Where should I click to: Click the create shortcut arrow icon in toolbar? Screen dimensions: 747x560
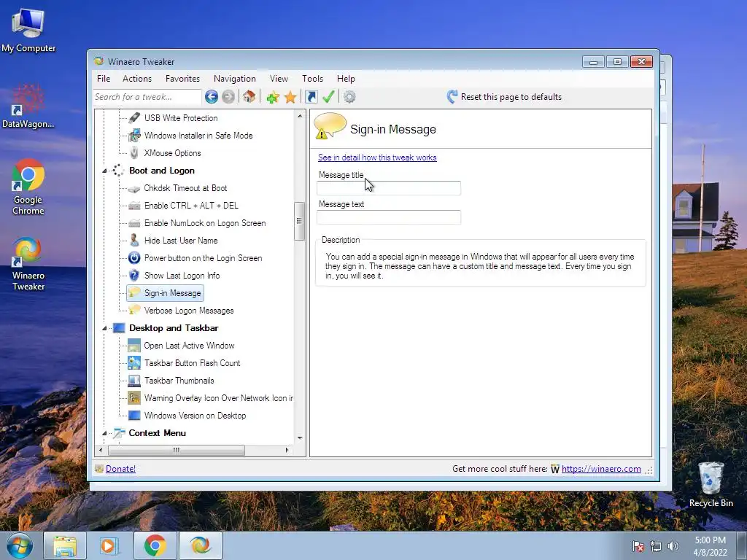pyautogui.click(x=311, y=97)
